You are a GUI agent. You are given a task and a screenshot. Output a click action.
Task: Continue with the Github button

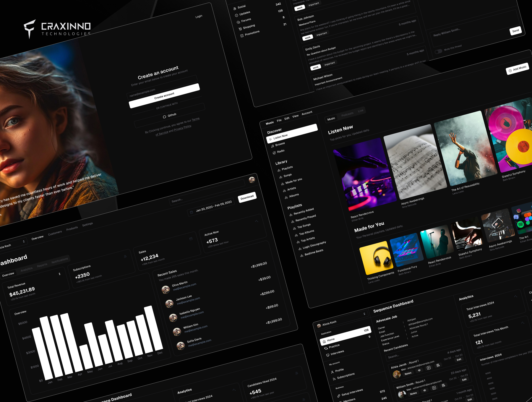pos(170,116)
